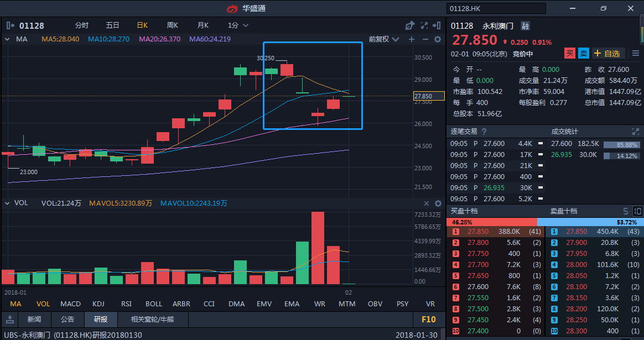The height and width of the screenshot is (340, 644).
Task: Open the UBS-永利澳门 research report link
Action: [x=73, y=335]
